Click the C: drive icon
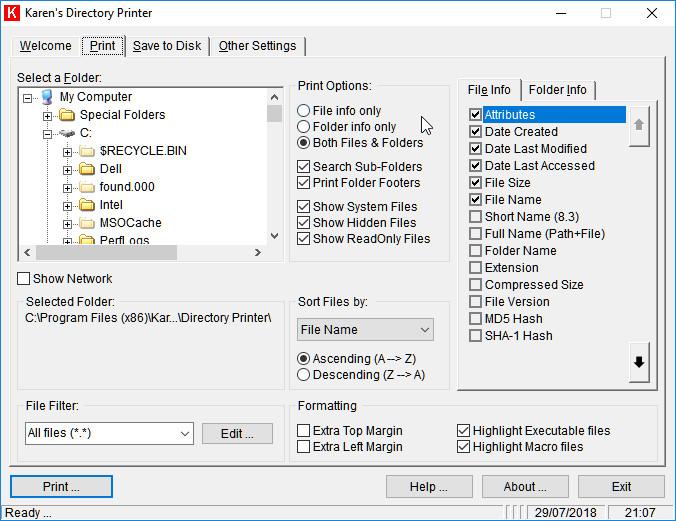Image resolution: width=676 pixels, height=521 pixels. click(67, 133)
